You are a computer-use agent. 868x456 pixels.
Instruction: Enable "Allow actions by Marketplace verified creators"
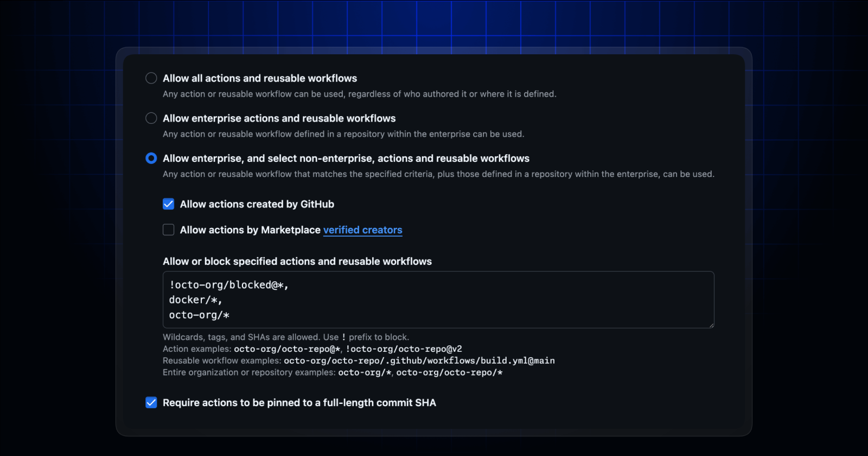coord(168,230)
